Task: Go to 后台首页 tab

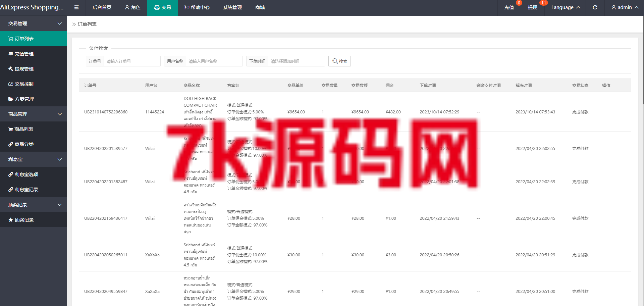Action: tap(102, 7)
